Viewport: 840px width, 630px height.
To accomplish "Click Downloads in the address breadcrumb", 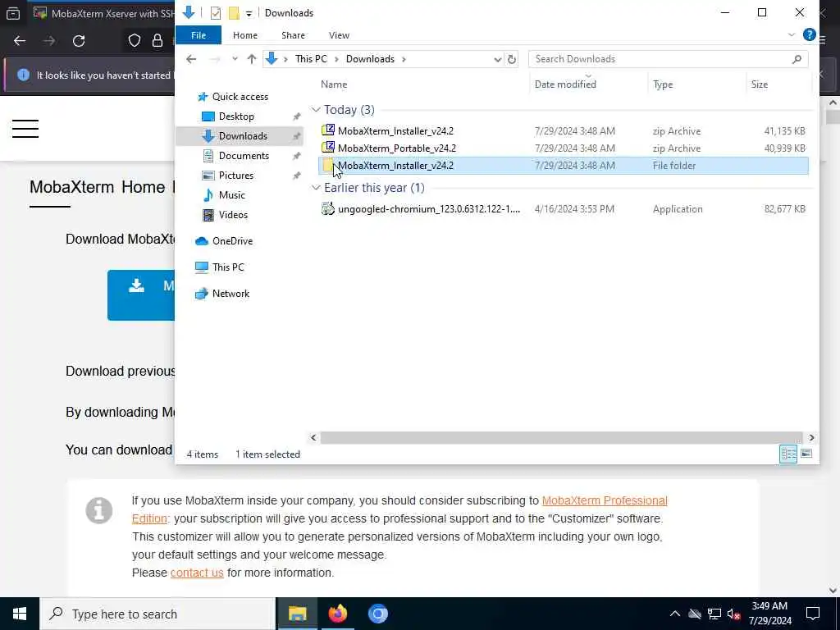I will (370, 59).
